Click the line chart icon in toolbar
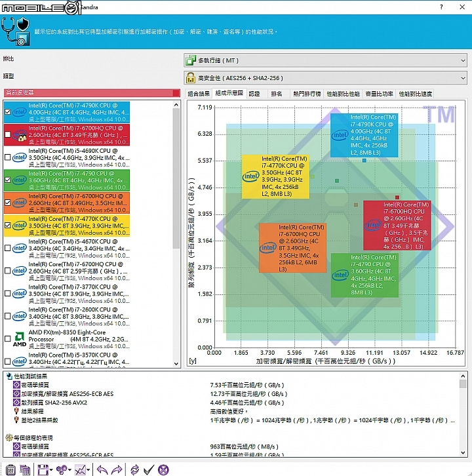This screenshot has height=476, width=472. click(81, 469)
